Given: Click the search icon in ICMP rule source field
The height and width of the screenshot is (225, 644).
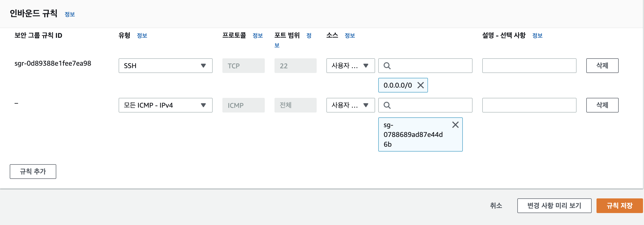Looking at the screenshot, I should [x=387, y=105].
